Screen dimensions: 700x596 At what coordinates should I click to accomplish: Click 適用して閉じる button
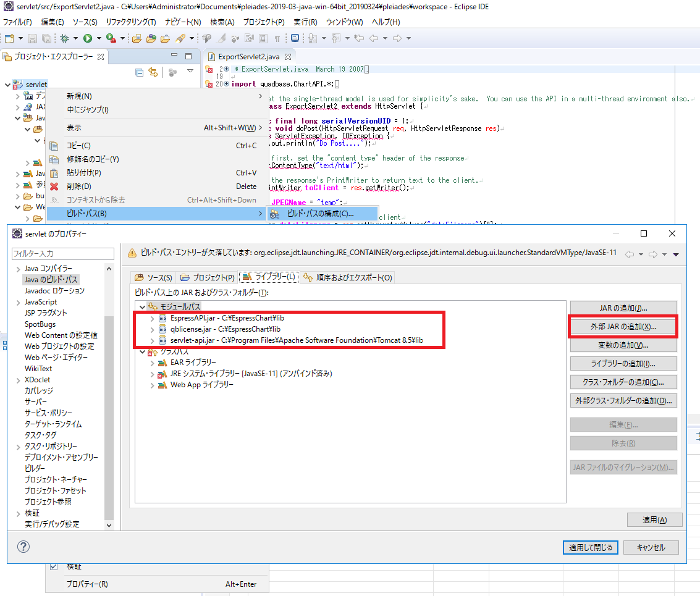(590, 547)
